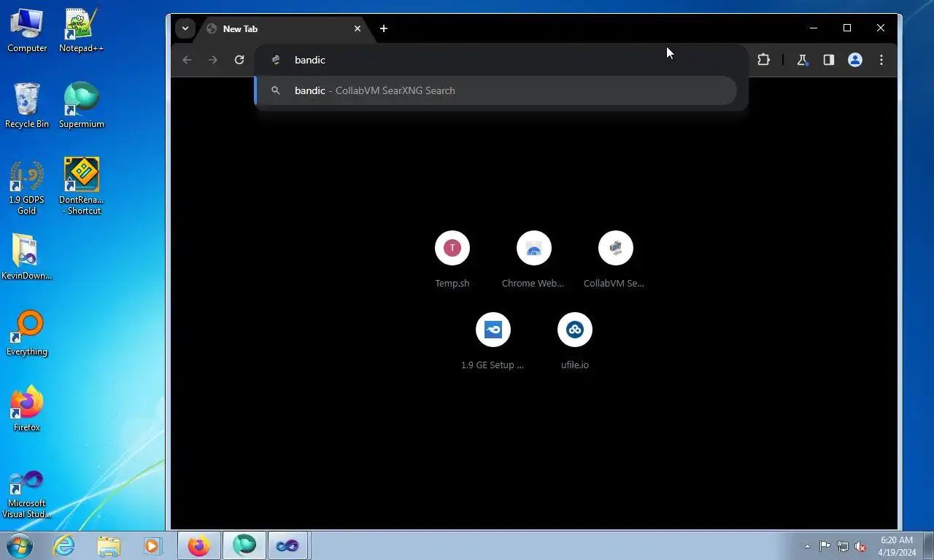The width and height of the screenshot is (934, 560).
Task: Select the Recycle Bin desktop icon
Action: point(27,106)
